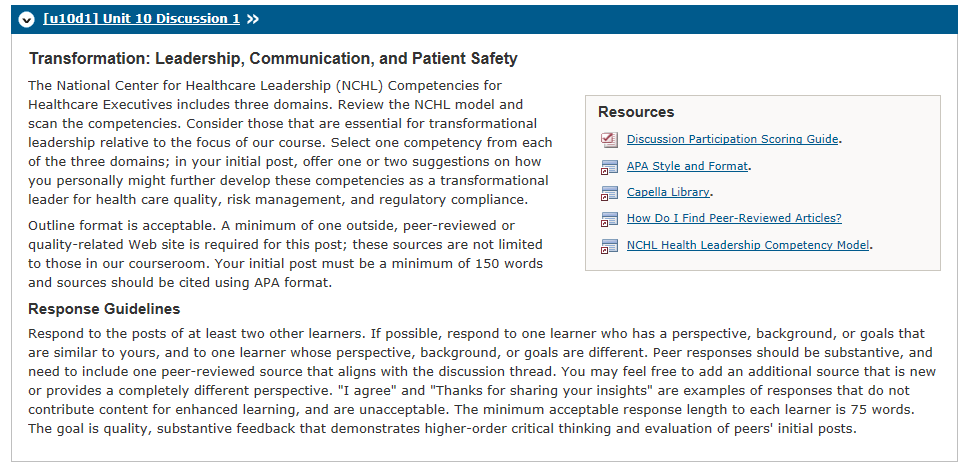This screenshot has width=975, height=469.
Task: Click the NCHL Health Leadership Competency Model icon
Action: pos(609,246)
